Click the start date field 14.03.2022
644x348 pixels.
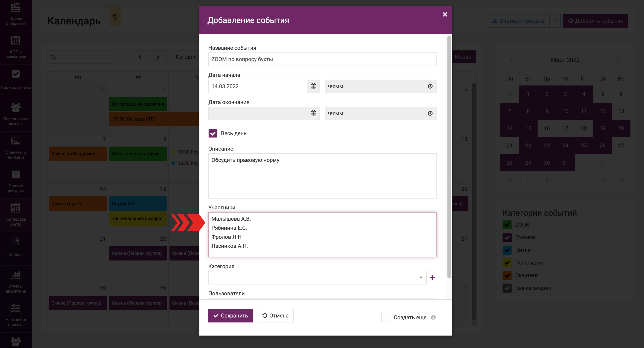point(258,86)
